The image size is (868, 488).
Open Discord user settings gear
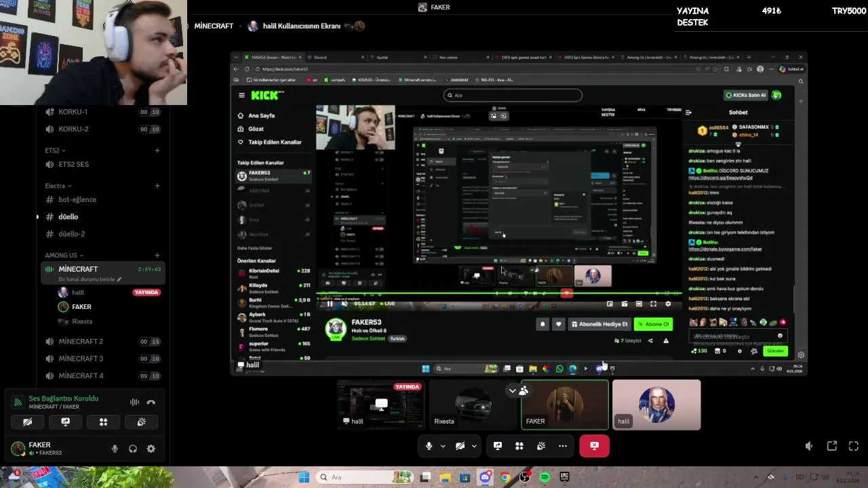pyautogui.click(x=151, y=449)
